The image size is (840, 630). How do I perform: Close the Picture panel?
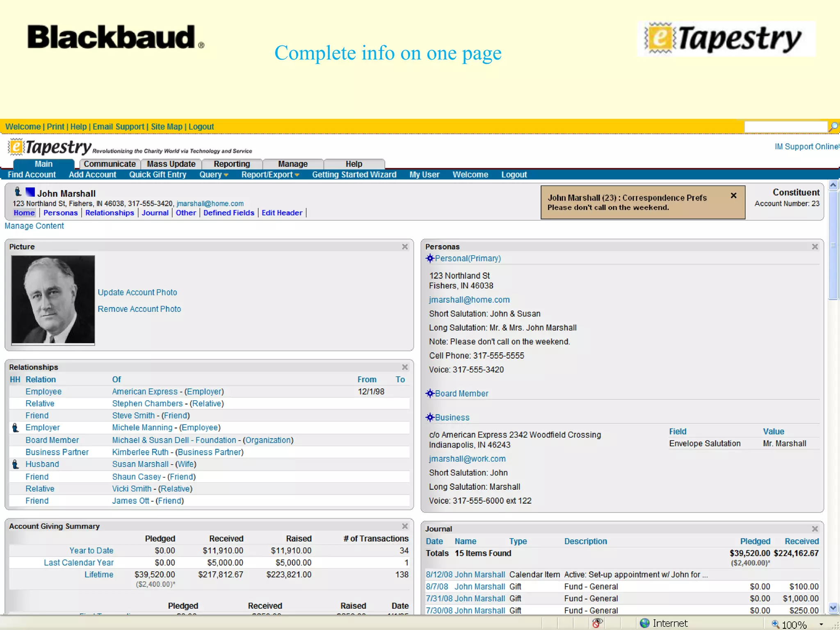(x=405, y=247)
